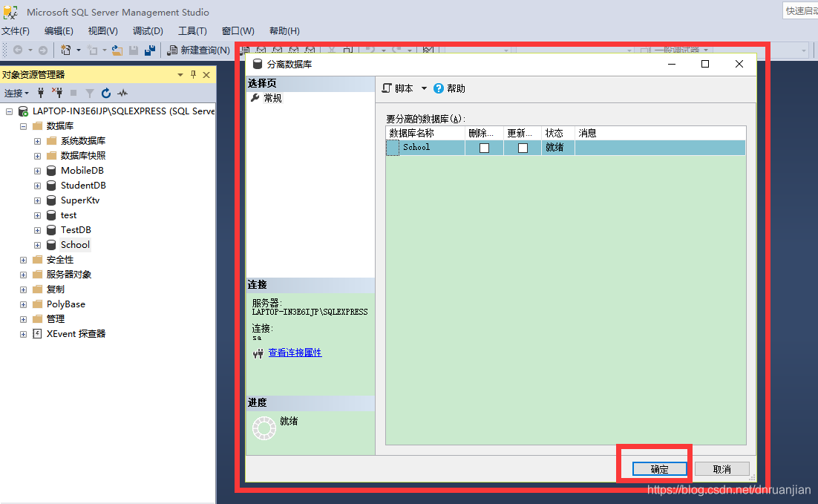Collapse the LAPTOP-IN3E6IJP\SQLEXPRESS server node
Image resolution: width=818 pixels, height=504 pixels.
click(9, 111)
